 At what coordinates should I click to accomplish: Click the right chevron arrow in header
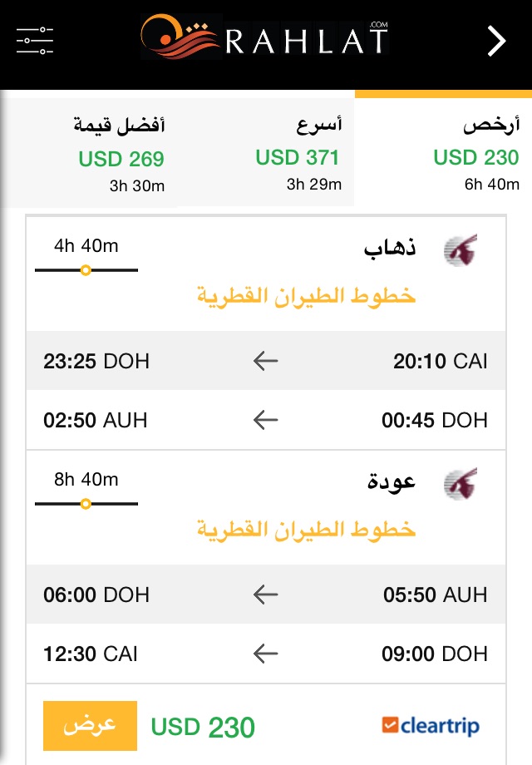tap(496, 41)
